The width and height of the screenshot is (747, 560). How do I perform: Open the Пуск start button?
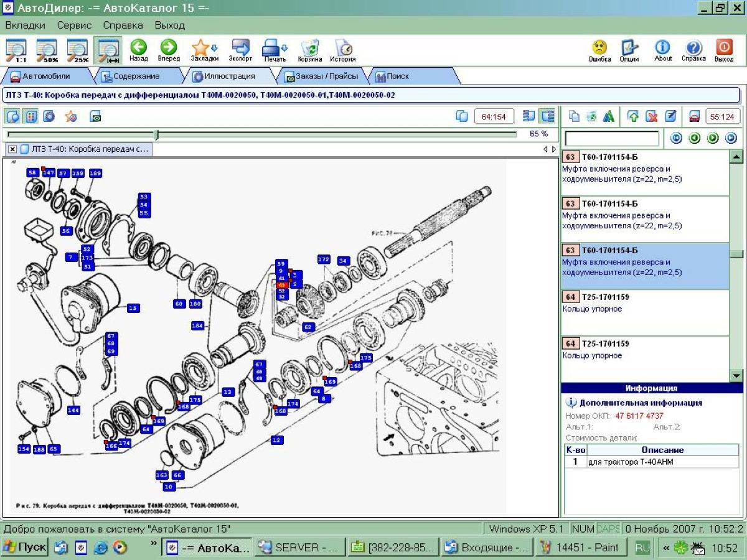click(25, 548)
